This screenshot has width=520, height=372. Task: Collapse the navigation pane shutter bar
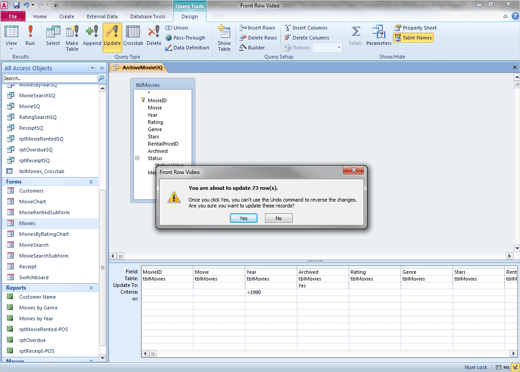[102, 68]
